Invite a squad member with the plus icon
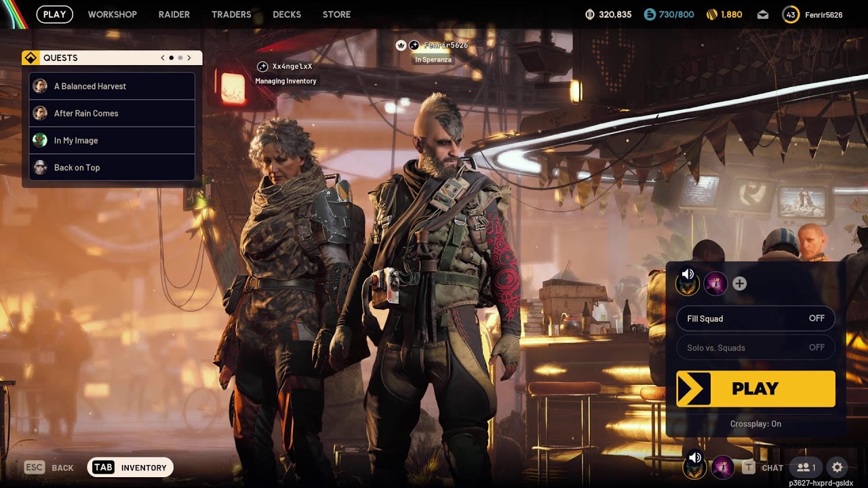Image resolution: width=868 pixels, height=488 pixels. click(x=740, y=283)
